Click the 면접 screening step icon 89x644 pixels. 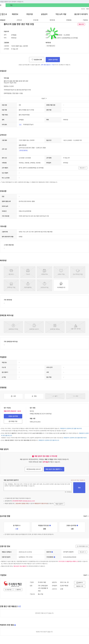[34, 396]
